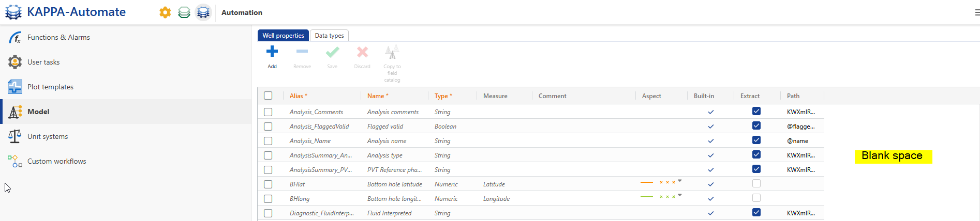The image size is (980, 221).
Task: Click the 'Fluid Interpreted' name cell
Action: (389, 213)
